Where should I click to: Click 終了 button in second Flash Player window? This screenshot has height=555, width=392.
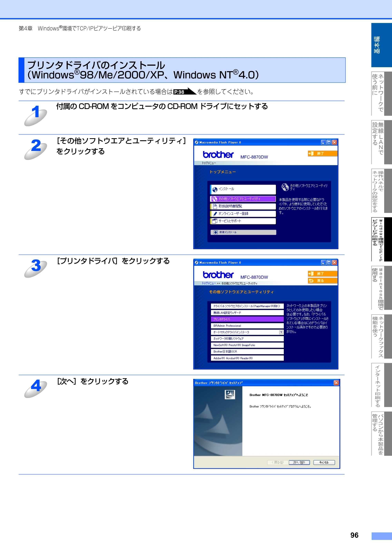322,273
